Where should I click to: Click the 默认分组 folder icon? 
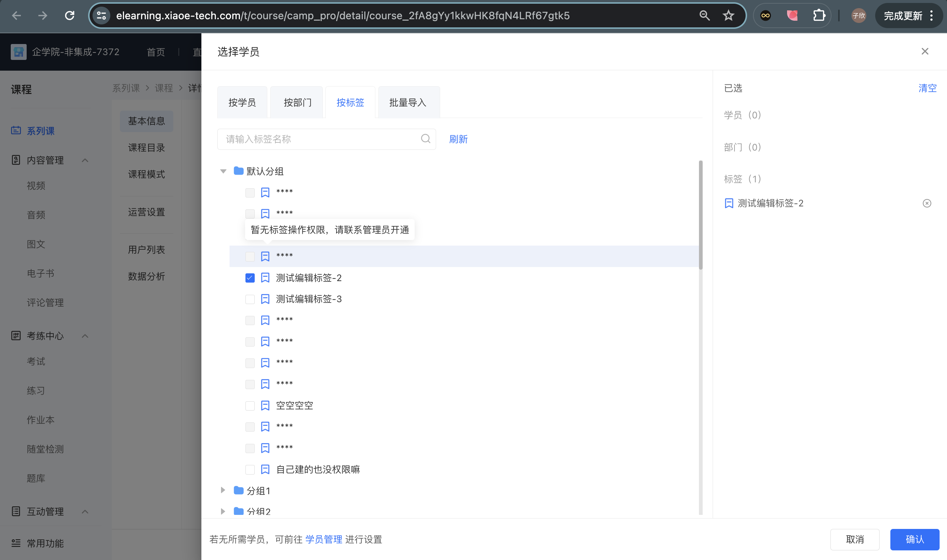[x=238, y=171]
